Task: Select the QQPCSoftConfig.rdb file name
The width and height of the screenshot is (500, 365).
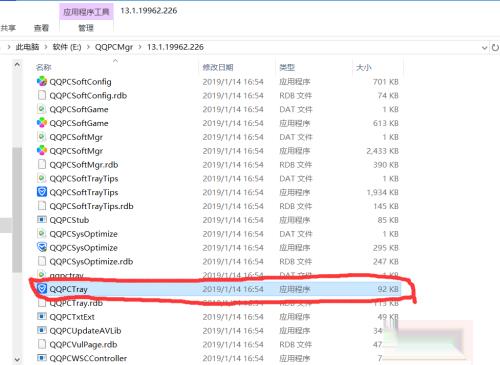Action: coord(88,96)
